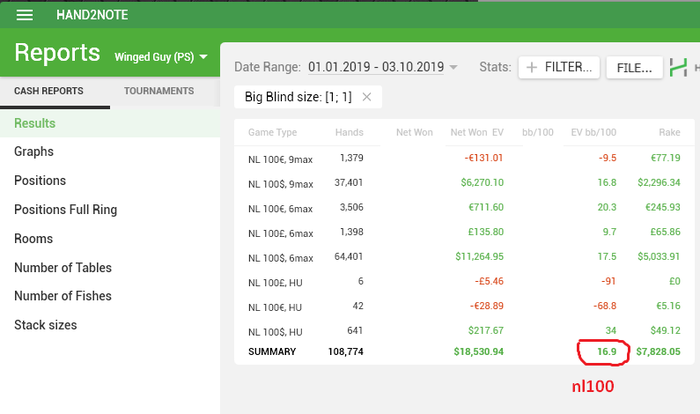Open the Stack sizes report
The image size is (700, 414).
(45, 325)
